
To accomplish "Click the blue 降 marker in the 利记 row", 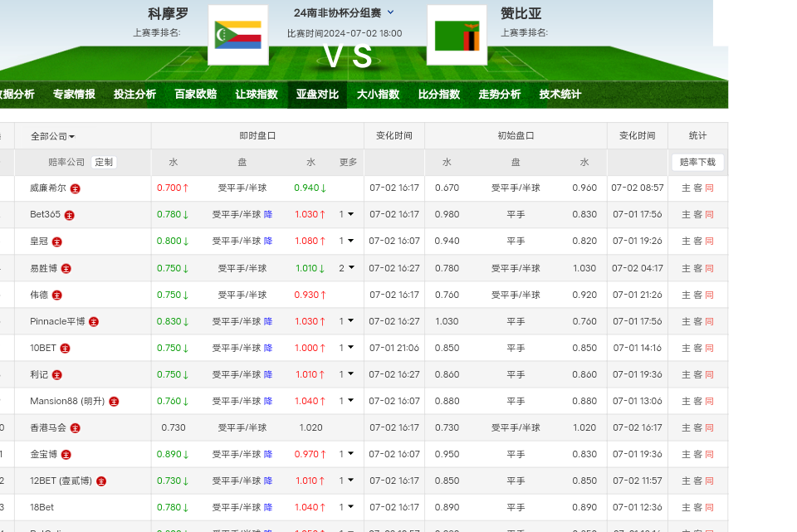I will pos(268,374).
